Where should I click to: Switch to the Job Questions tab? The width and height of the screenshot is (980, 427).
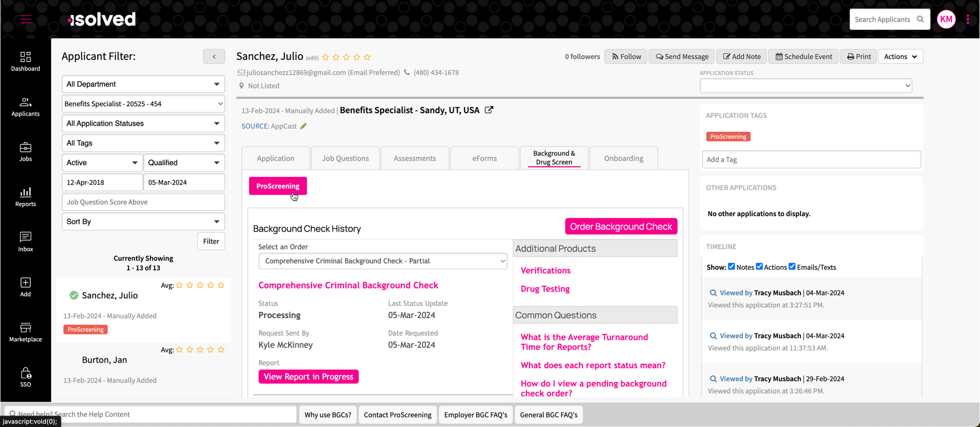pyautogui.click(x=345, y=158)
